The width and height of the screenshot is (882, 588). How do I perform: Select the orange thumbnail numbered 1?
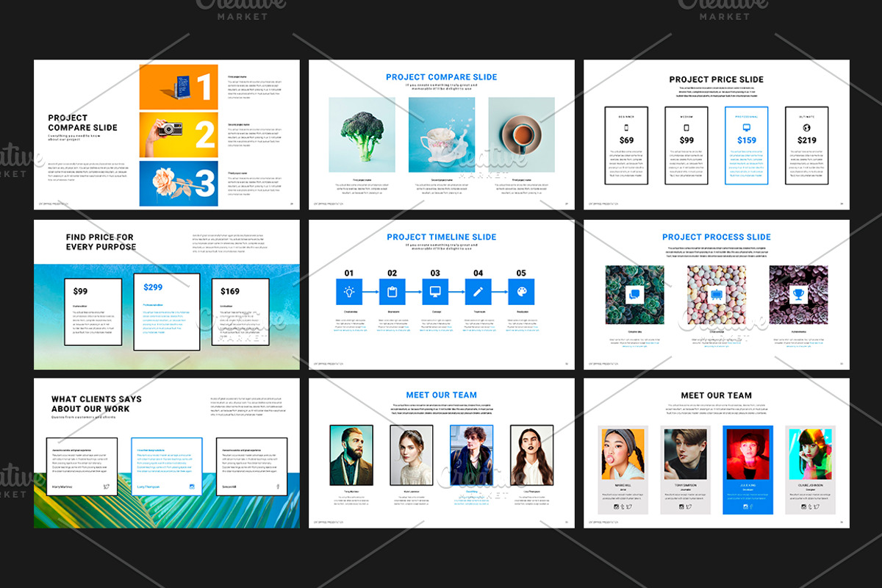point(179,87)
